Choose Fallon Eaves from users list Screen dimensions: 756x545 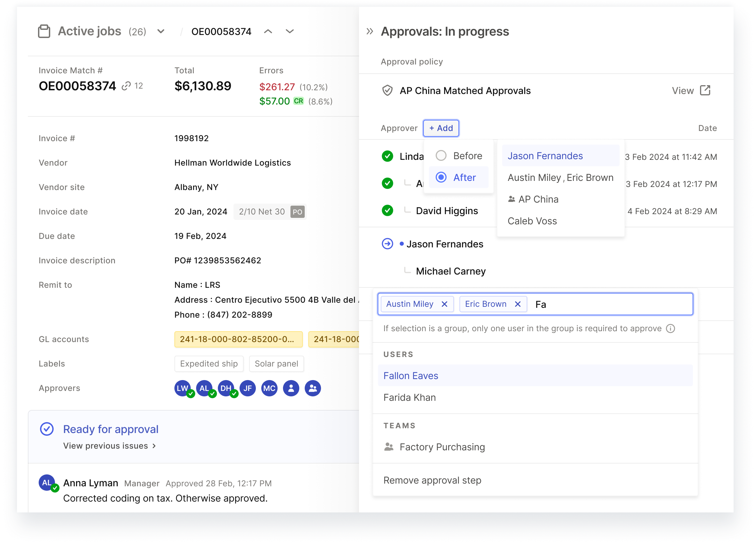click(x=411, y=376)
